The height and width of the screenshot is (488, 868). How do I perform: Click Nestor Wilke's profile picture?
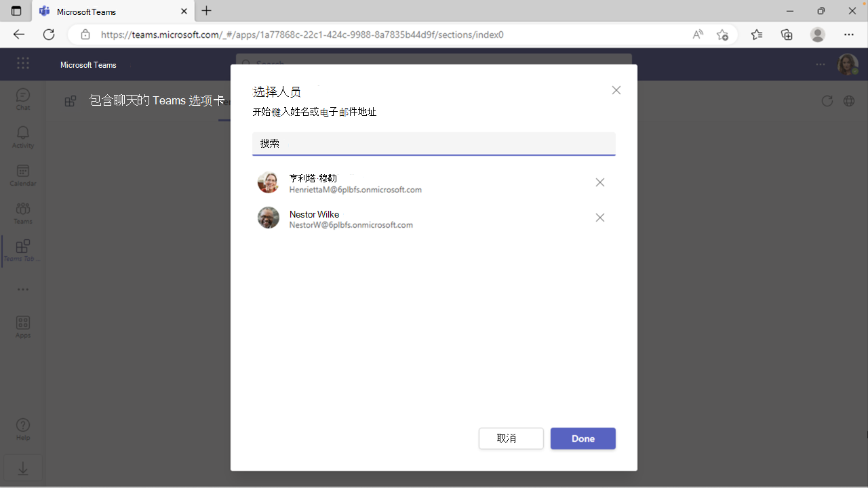pyautogui.click(x=269, y=218)
